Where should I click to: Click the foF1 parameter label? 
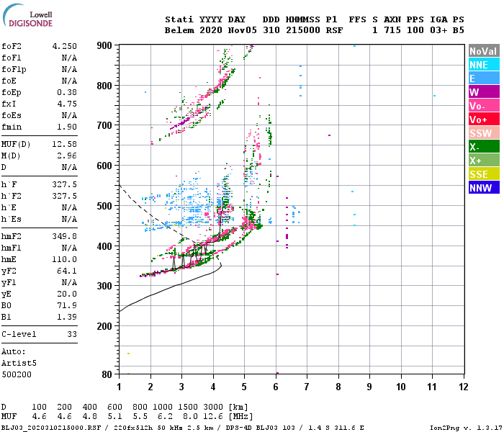click(x=12, y=58)
